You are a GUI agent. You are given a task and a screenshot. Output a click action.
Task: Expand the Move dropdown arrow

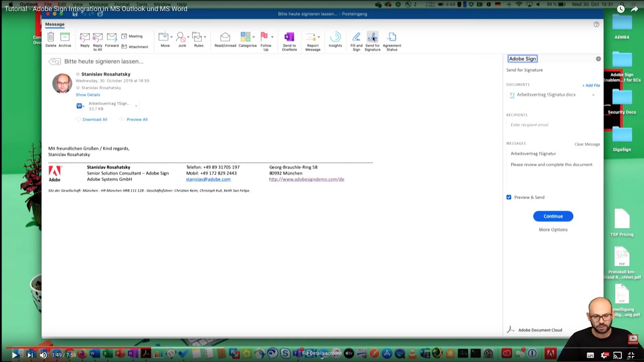172,37
